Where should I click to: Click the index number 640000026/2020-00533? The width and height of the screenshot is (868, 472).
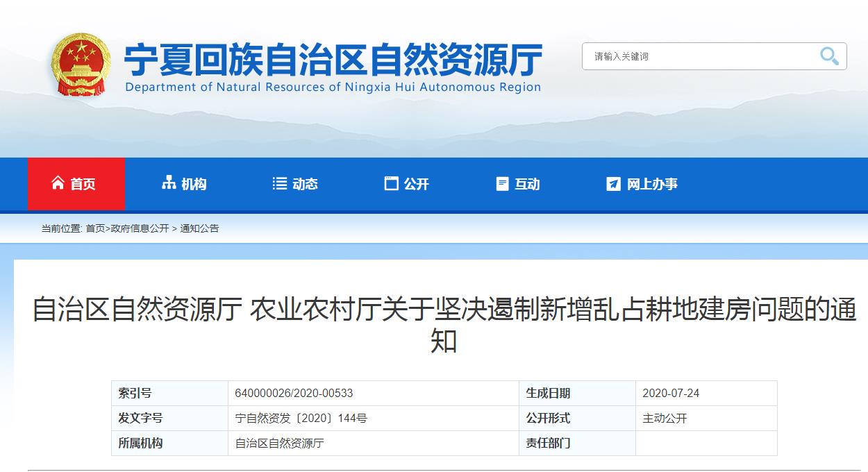click(294, 393)
